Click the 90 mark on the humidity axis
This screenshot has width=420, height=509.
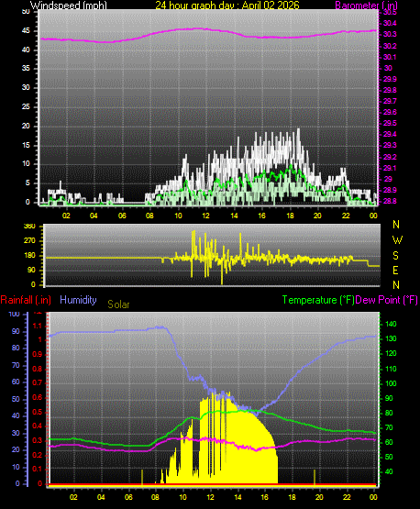tap(16, 331)
